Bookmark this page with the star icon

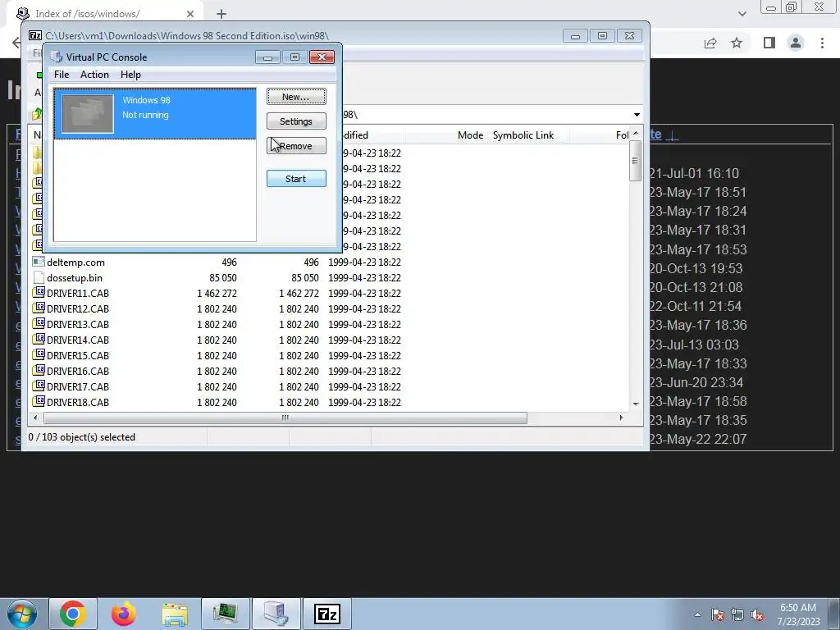click(737, 43)
